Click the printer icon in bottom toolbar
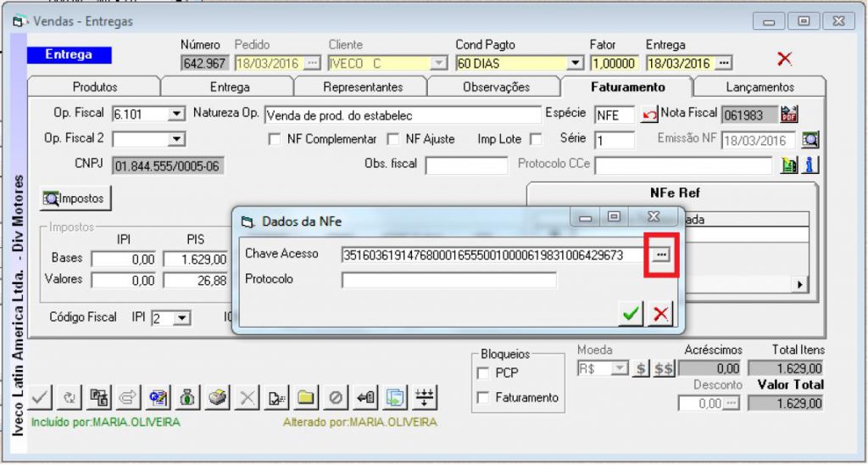Viewport: 868px width, 465px height. point(218,397)
